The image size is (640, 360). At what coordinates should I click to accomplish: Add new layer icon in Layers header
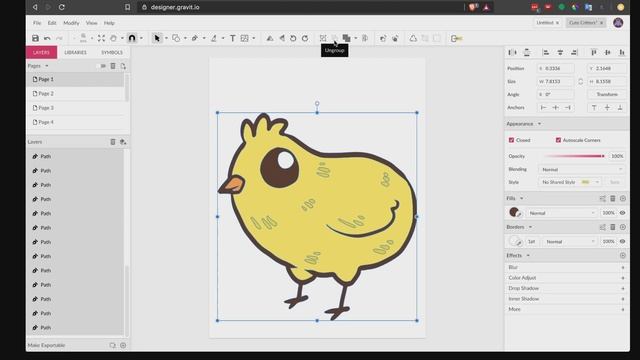[x=123, y=142]
